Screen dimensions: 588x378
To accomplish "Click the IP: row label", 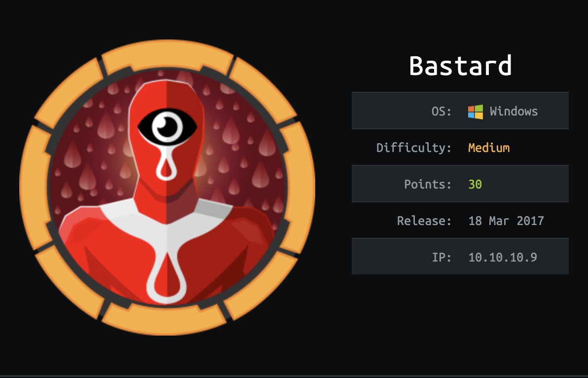I will [442, 257].
